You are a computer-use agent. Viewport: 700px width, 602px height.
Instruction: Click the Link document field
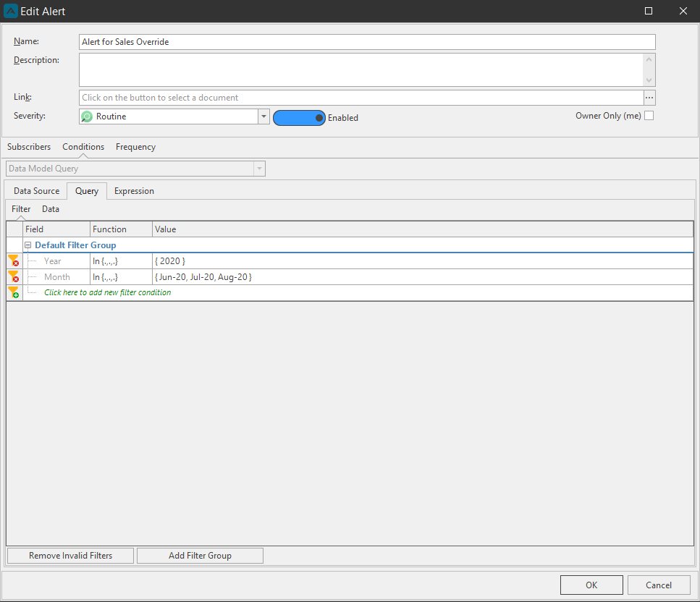pyautogui.click(x=361, y=98)
